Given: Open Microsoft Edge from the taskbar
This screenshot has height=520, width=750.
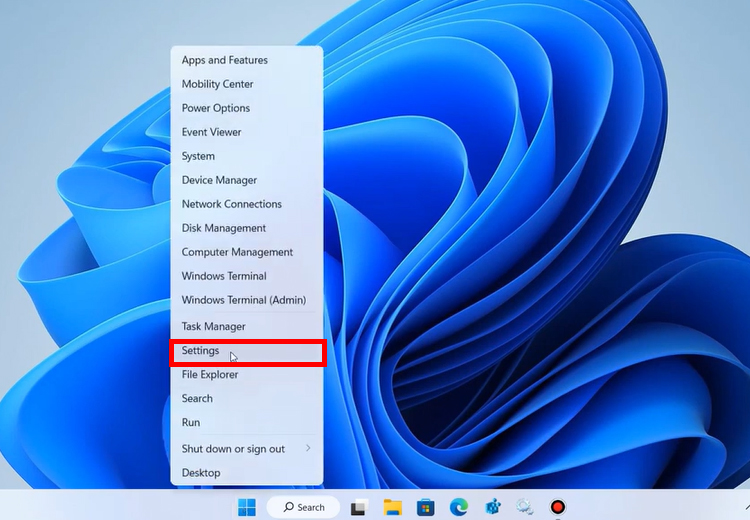Looking at the screenshot, I should pos(459,507).
